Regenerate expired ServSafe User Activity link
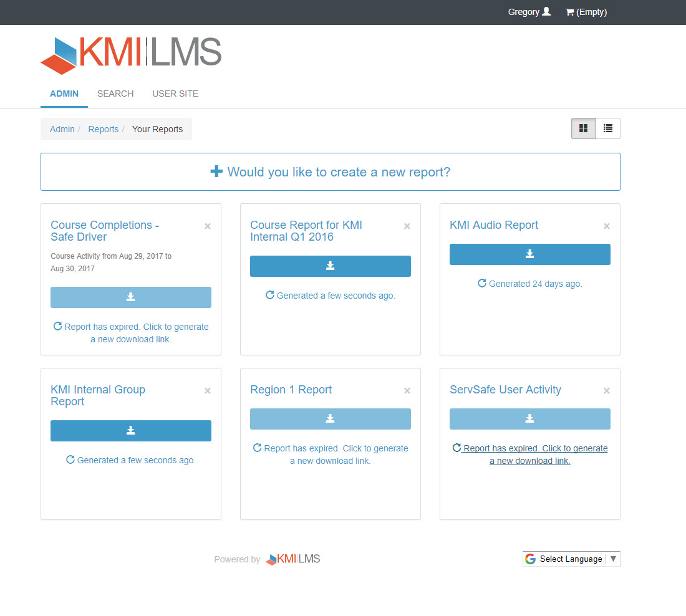Image resolution: width=686 pixels, height=616 pixels. click(530, 455)
